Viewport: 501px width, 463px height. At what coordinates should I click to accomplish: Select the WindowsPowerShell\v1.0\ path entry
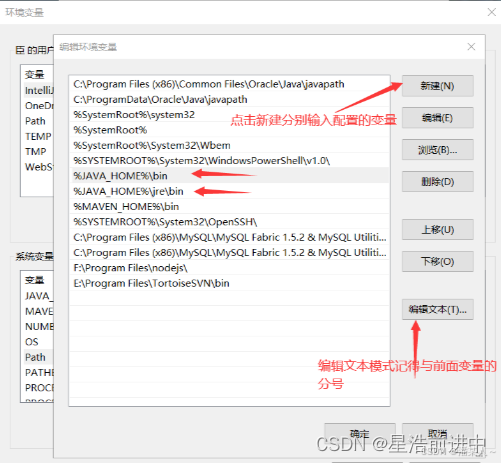pos(229,161)
